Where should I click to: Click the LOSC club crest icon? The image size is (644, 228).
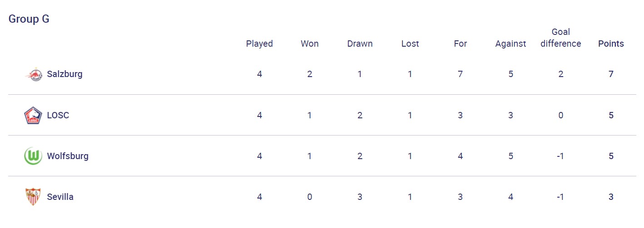point(33,115)
